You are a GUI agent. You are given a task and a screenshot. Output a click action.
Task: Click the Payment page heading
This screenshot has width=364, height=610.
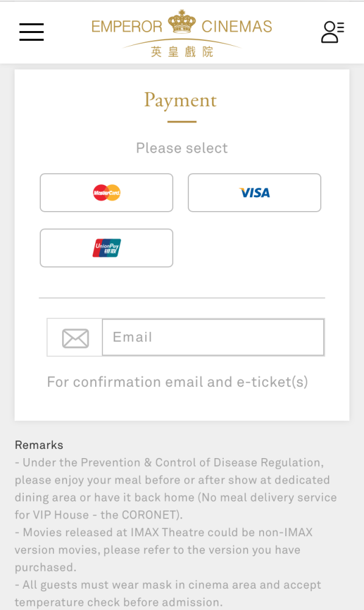point(180,101)
